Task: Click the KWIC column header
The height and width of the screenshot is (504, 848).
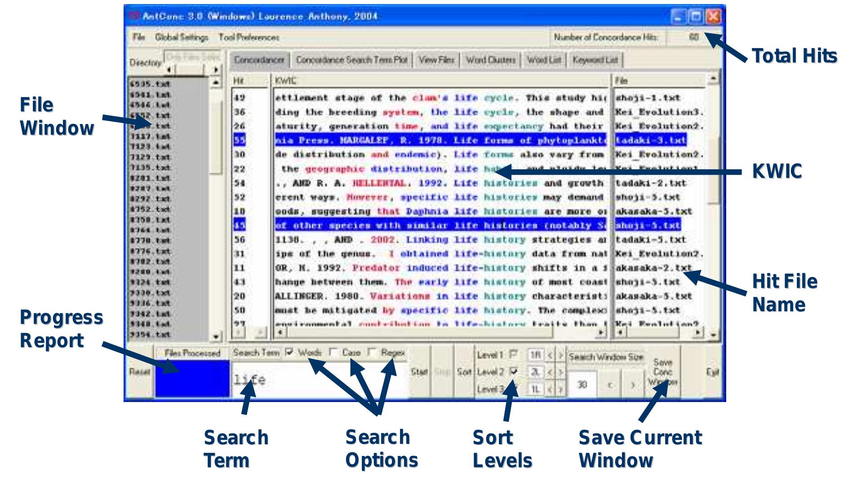Action: [440, 81]
